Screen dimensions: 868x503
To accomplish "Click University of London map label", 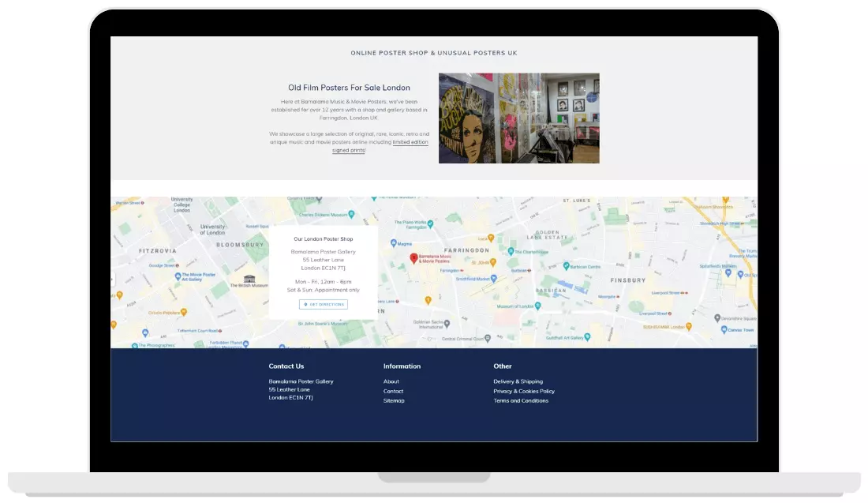I will pyautogui.click(x=212, y=229).
